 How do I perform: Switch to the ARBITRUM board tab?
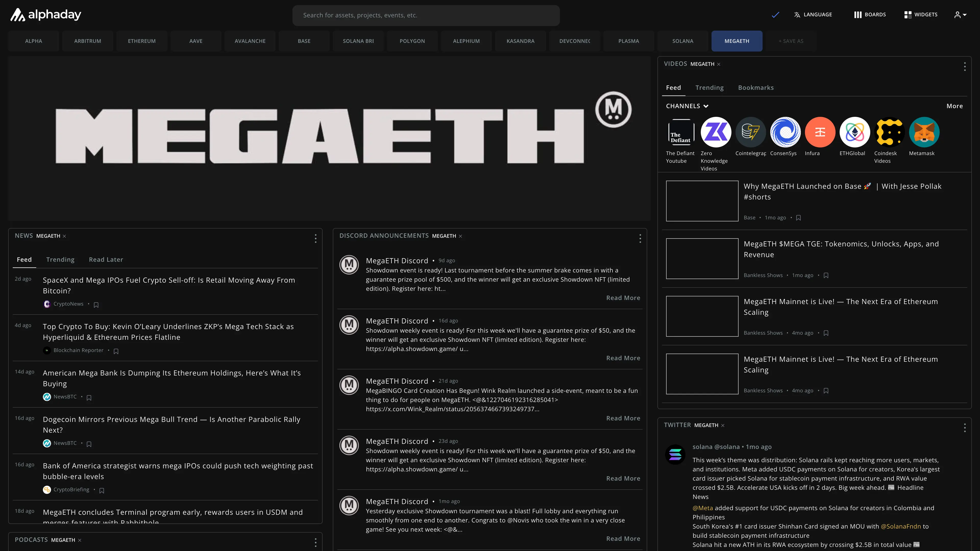pos(88,41)
